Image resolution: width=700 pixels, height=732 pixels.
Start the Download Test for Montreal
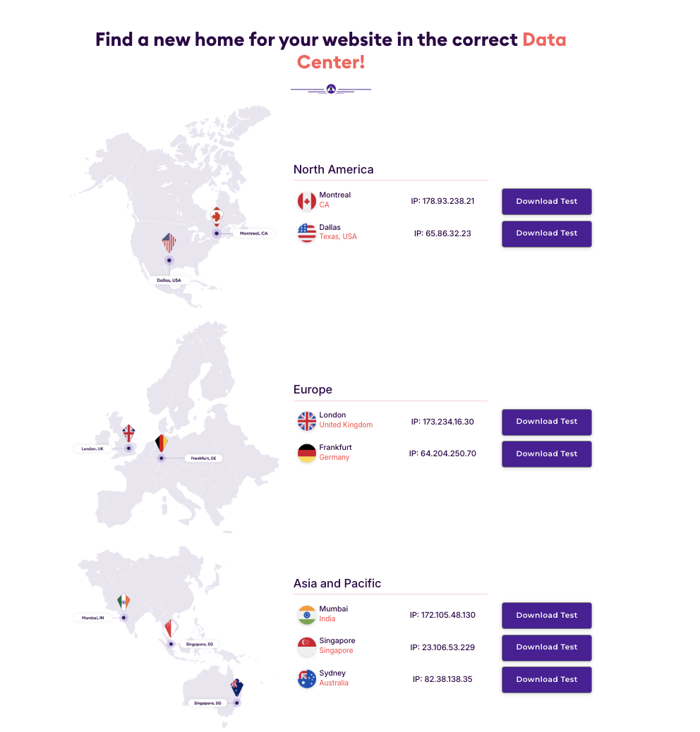coord(547,201)
